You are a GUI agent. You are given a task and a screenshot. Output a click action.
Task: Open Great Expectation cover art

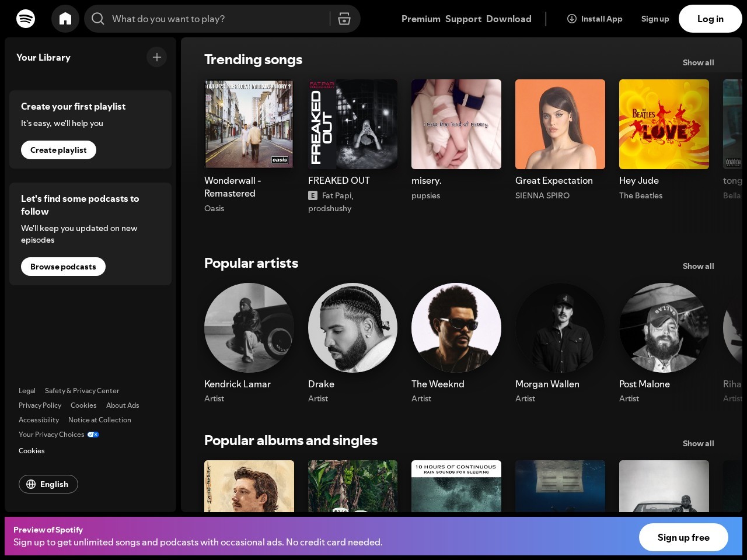560,124
